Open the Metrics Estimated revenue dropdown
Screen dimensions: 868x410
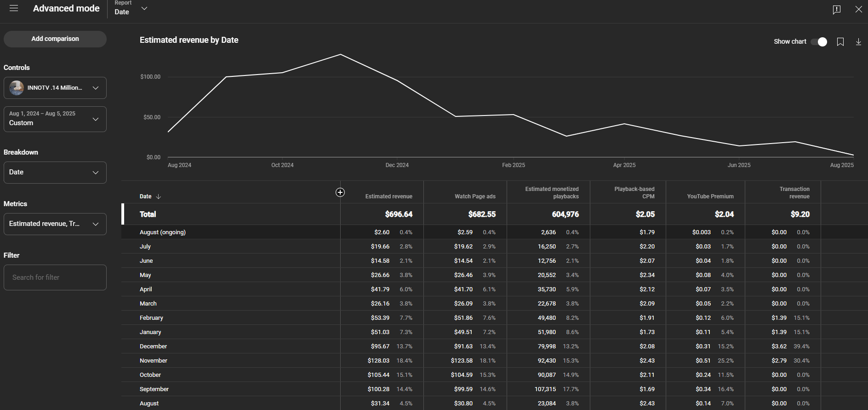(x=55, y=224)
